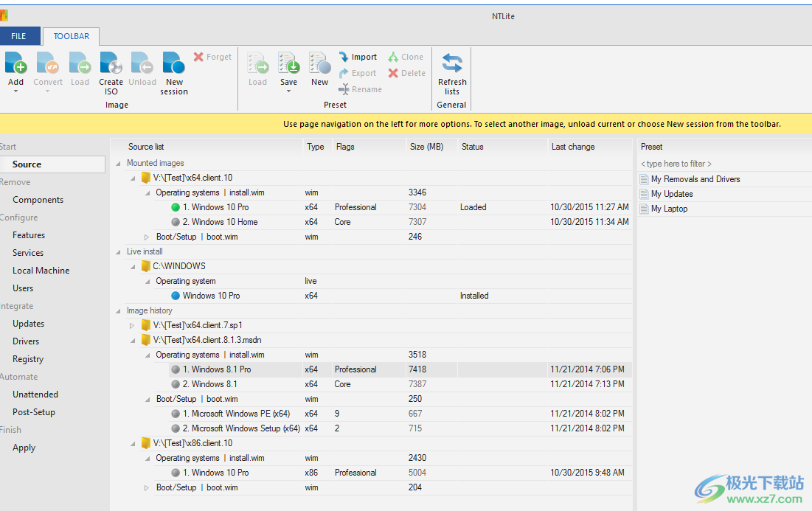Click the green dot of Windows 10 Pro
The image size is (812, 511).
176,207
